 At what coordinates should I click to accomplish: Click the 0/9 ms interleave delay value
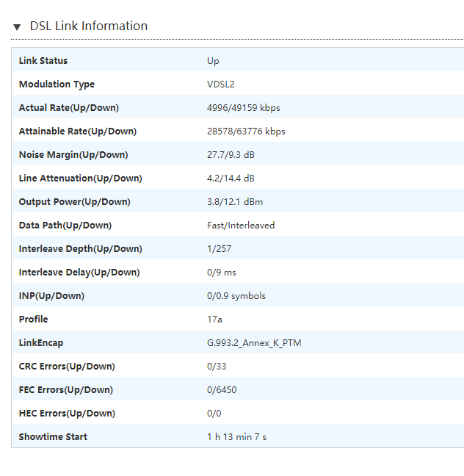pos(222,273)
